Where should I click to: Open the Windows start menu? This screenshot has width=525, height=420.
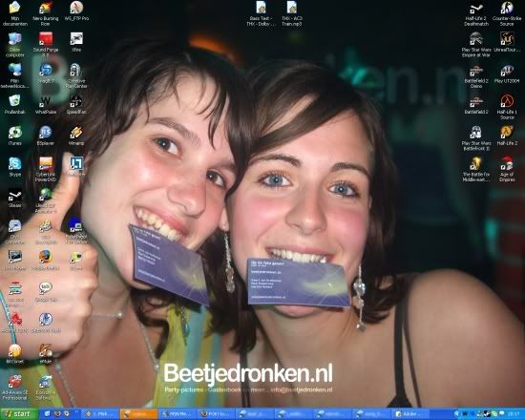point(19,414)
